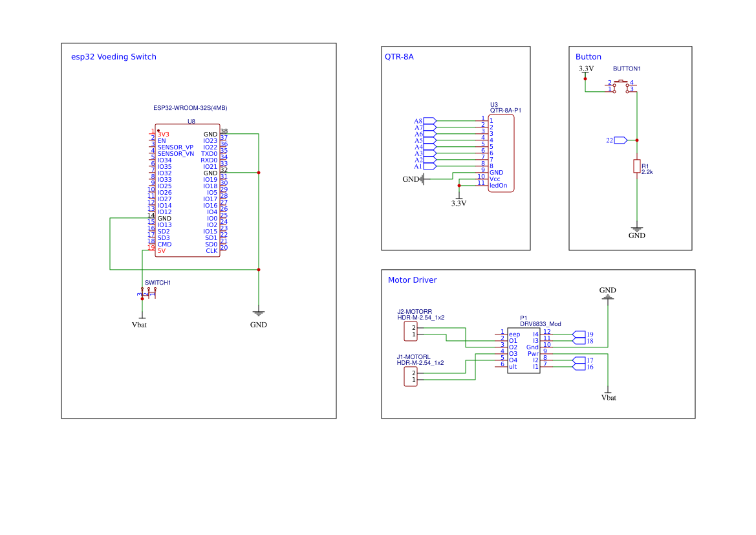Click the A5 net port
The width and height of the screenshot is (756, 535).
pos(426,140)
